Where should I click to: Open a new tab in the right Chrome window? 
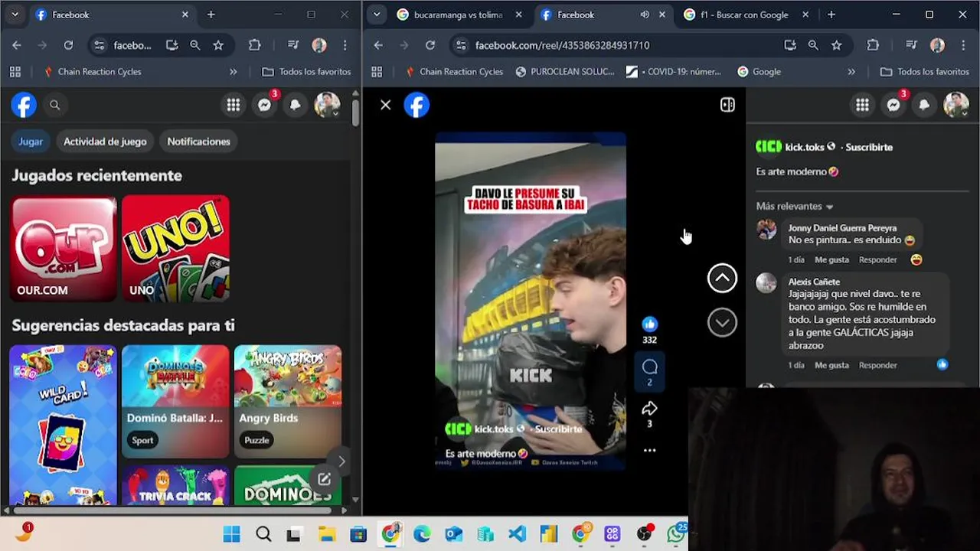click(831, 15)
